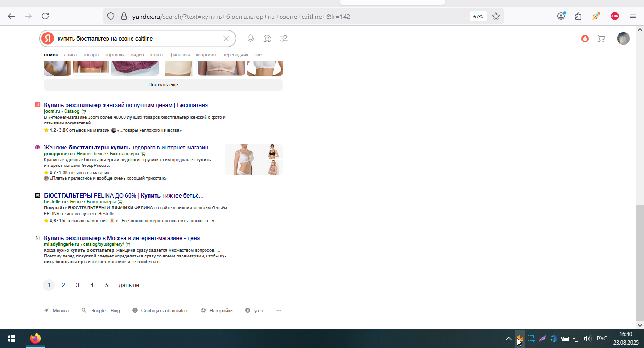This screenshot has height=348, width=644.
Task: Switch to the 'квартиры' tab
Action: [x=206, y=55]
